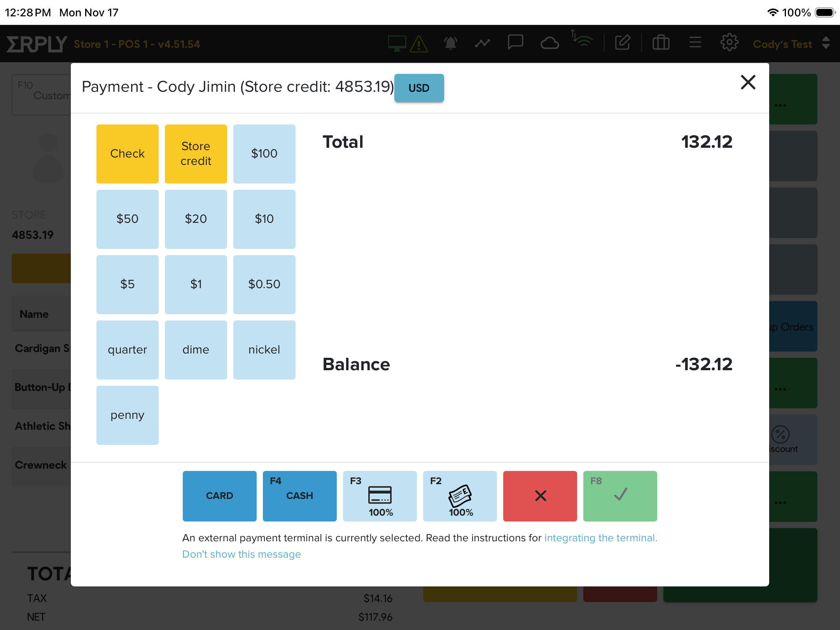Click the notification bell icon
Viewport: 840px width, 630px height.
450,43
